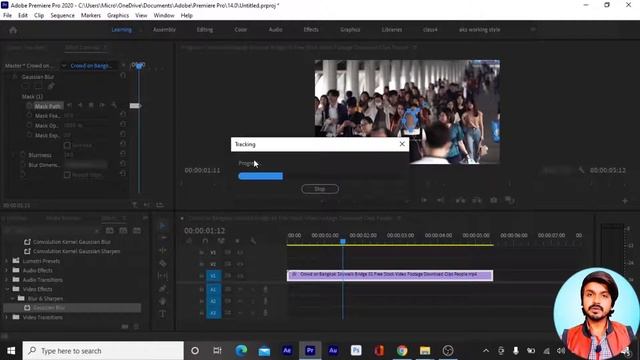Viewport: 640px width, 360px height.
Task: Open mask tracking method wrench options
Action: (x=114, y=106)
